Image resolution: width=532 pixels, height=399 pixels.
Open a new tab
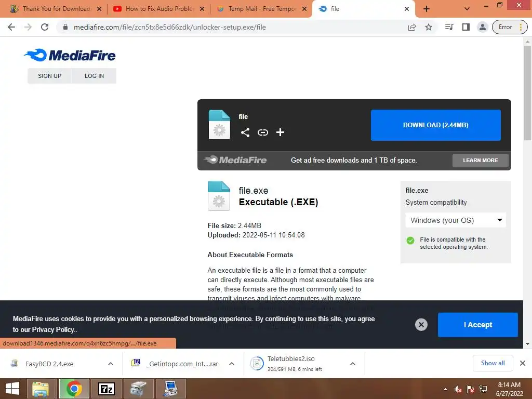[427, 9]
